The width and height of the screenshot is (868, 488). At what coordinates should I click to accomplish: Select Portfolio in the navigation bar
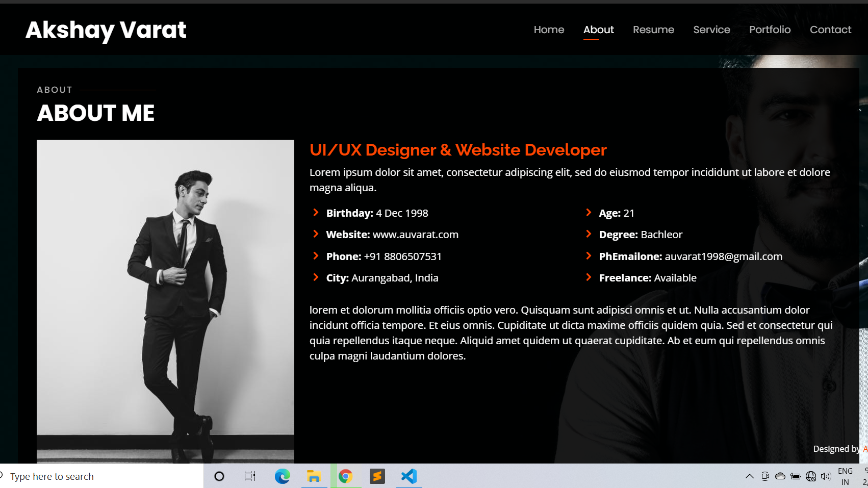(x=770, y=30)
